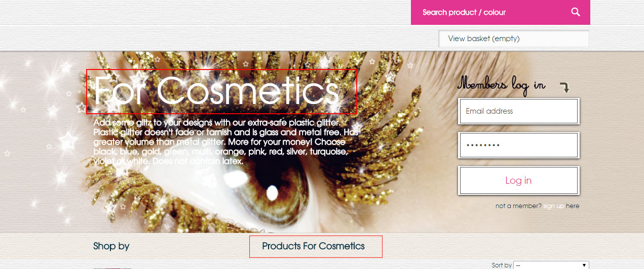
Task: Click the Sort by dropdown arrow
Action: point(584,265)
